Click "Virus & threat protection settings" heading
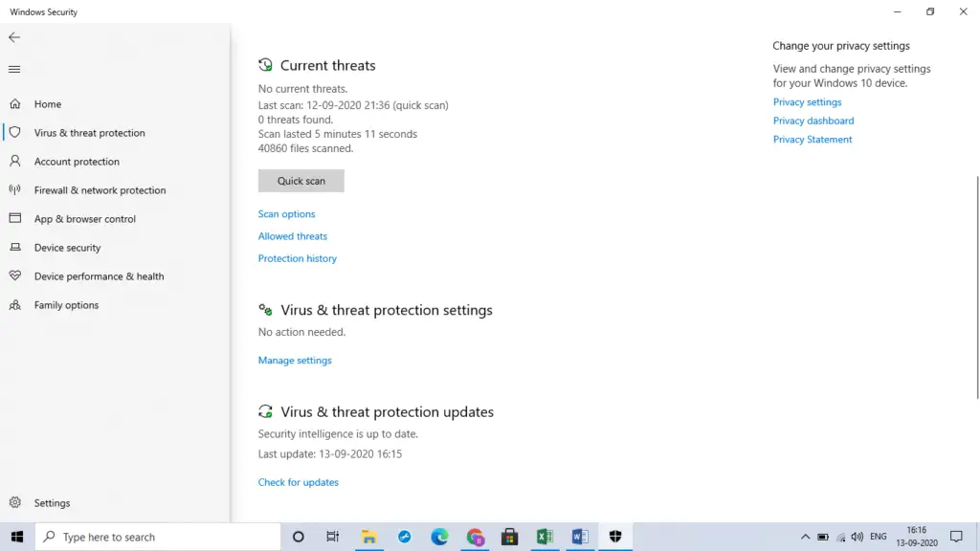980x551 pixels. 387,310
